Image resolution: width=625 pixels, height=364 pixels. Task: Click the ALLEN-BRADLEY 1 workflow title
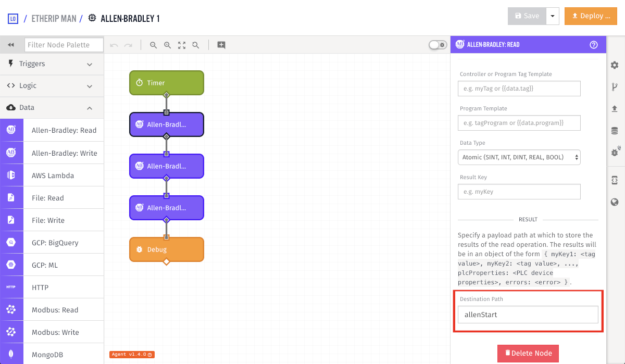point(130,19)
